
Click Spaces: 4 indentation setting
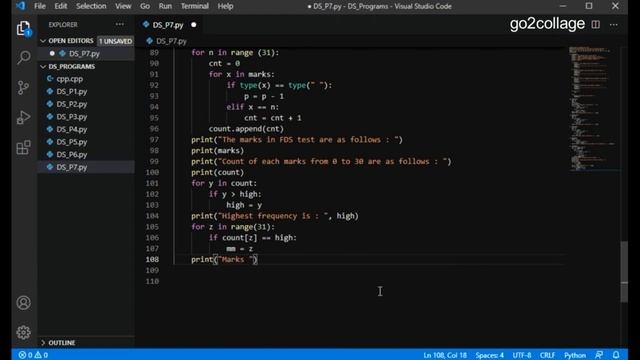pos(489,355)
